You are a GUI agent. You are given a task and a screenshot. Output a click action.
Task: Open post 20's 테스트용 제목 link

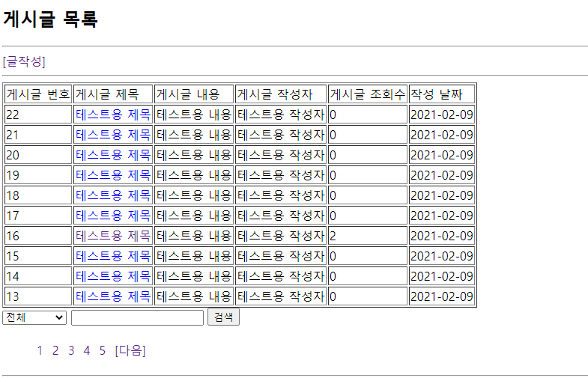point(113,155)
